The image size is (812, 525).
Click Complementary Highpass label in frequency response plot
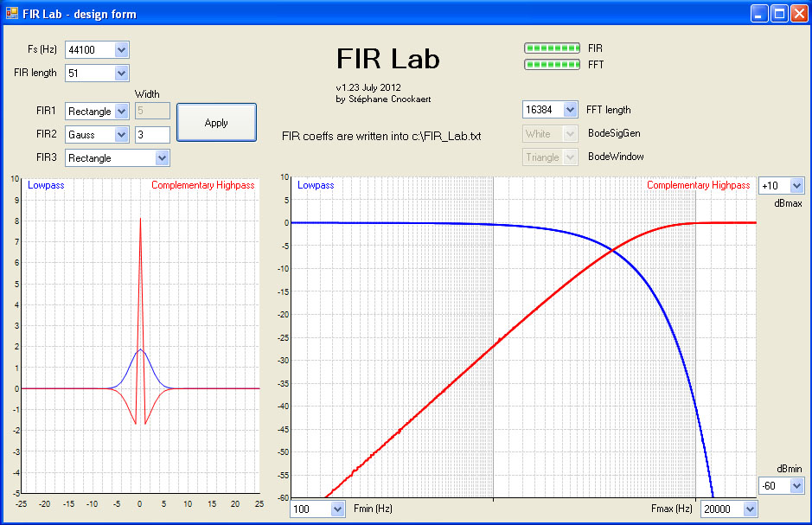(698, 185)
